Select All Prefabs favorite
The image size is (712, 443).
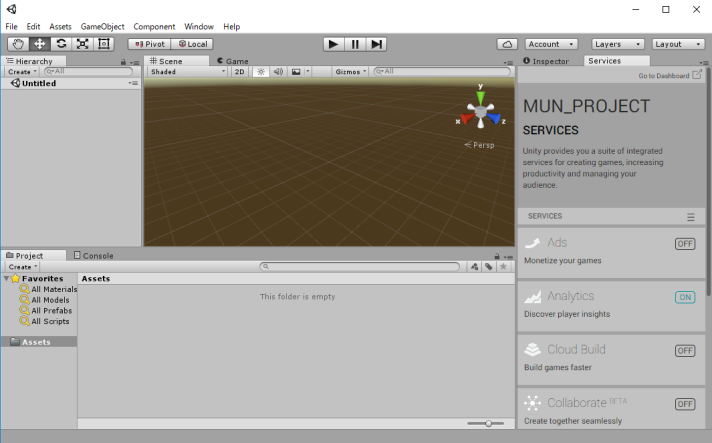(46, 311)
